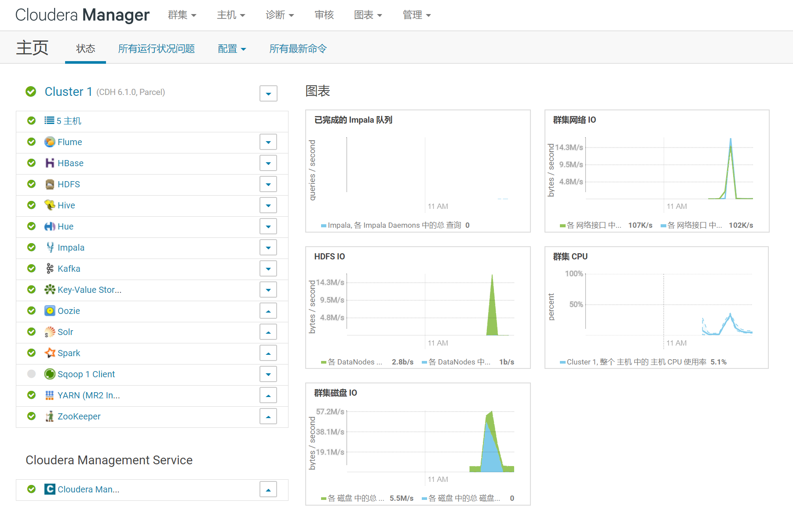Click the Solr service icon
This screenshot has height=532, width=793.
pyautogui.click(x=50, y=332)
